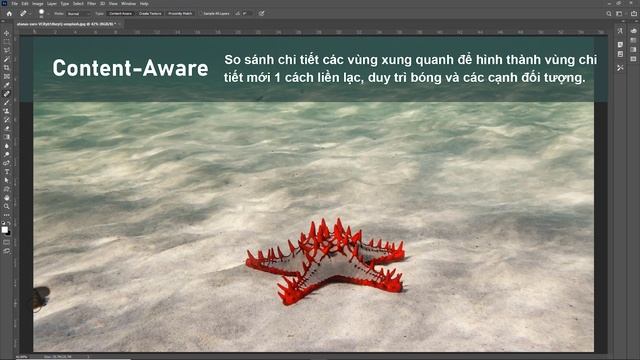Toggle the Sample All Layers checkbox
Screen dimensions: 640x360
click(x=215, y=13)
